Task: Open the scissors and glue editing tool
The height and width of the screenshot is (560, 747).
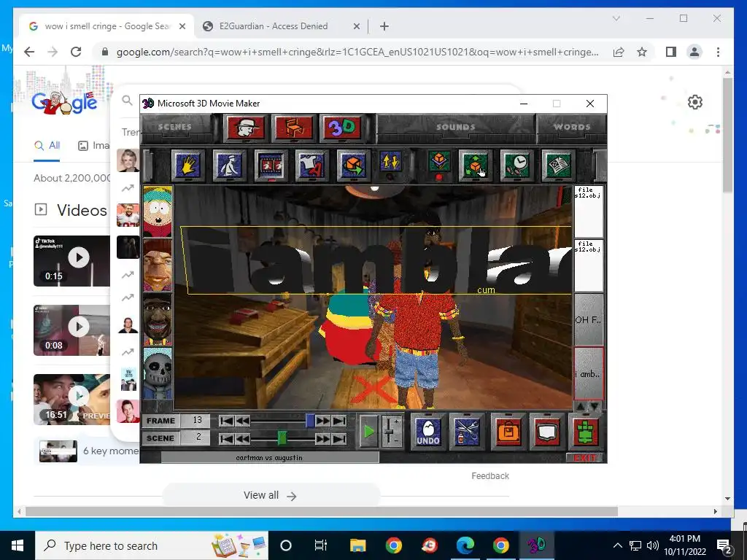Action: [467, 432]
